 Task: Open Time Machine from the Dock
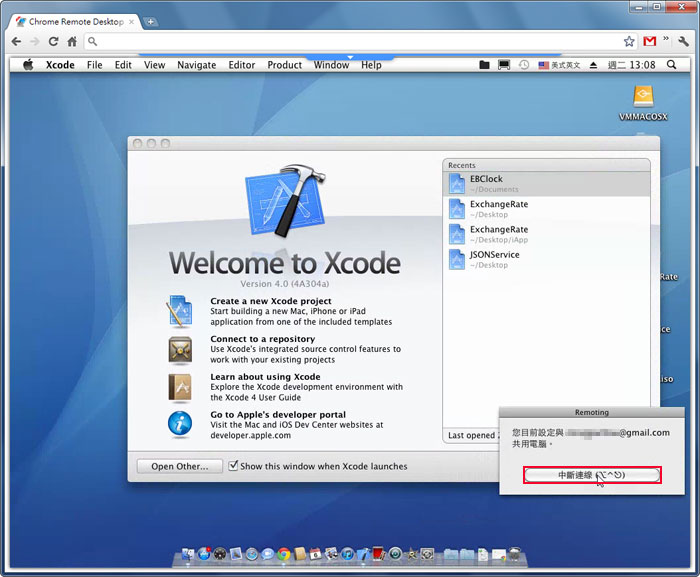pos(396,554)
